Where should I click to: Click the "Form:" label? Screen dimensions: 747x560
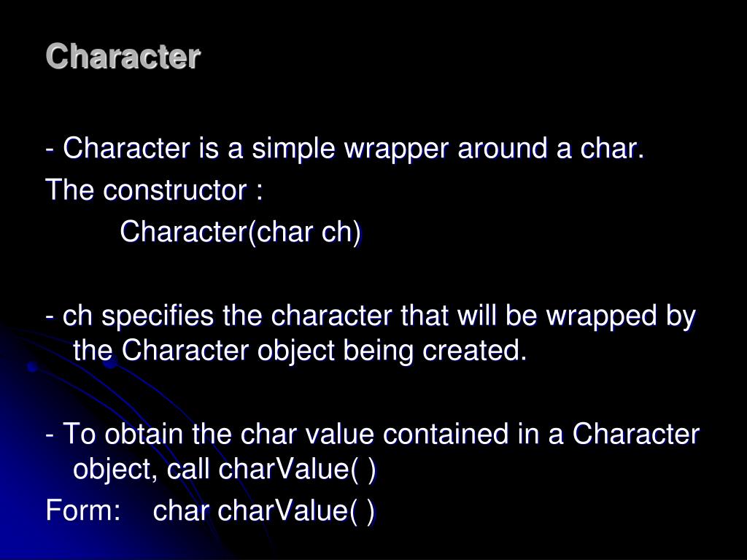83,510
